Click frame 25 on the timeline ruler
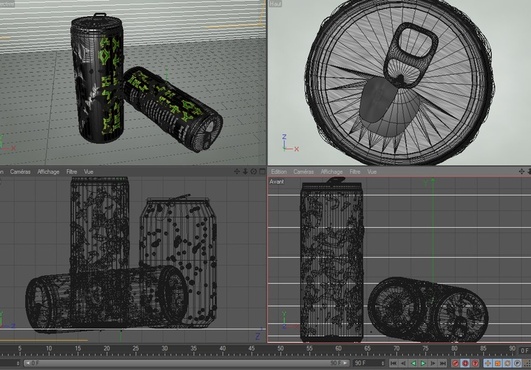This screenshot has height=370, width=531. point(136,348)
